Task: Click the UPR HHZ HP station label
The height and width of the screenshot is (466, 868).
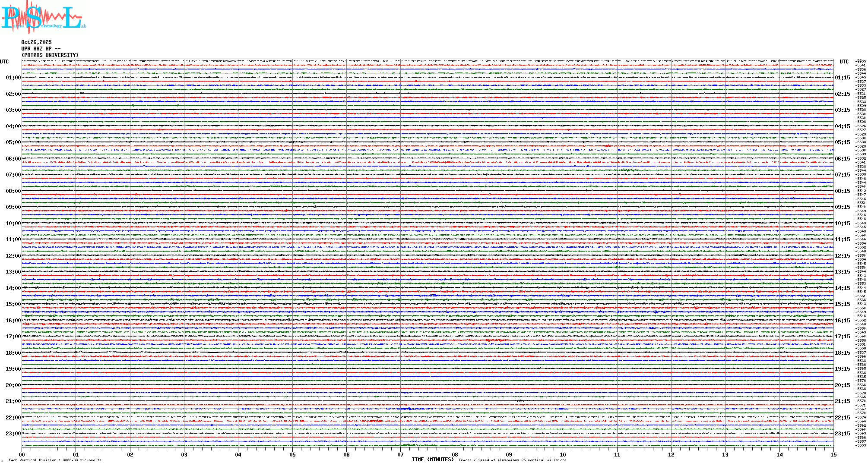Action: (x=41, y=49)
